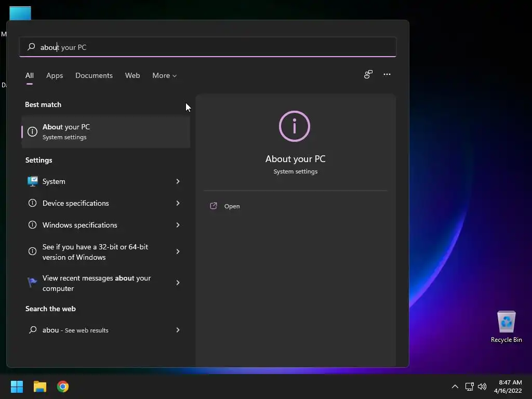Click the search magnifier icon in search box
The image size is (532, 399).
[x=31, y=47]
